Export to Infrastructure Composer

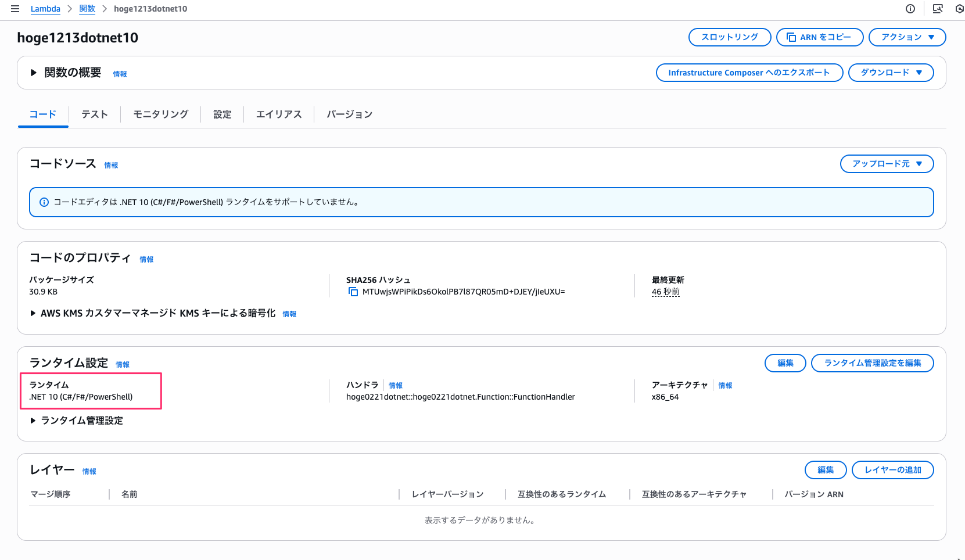point(749,72)
